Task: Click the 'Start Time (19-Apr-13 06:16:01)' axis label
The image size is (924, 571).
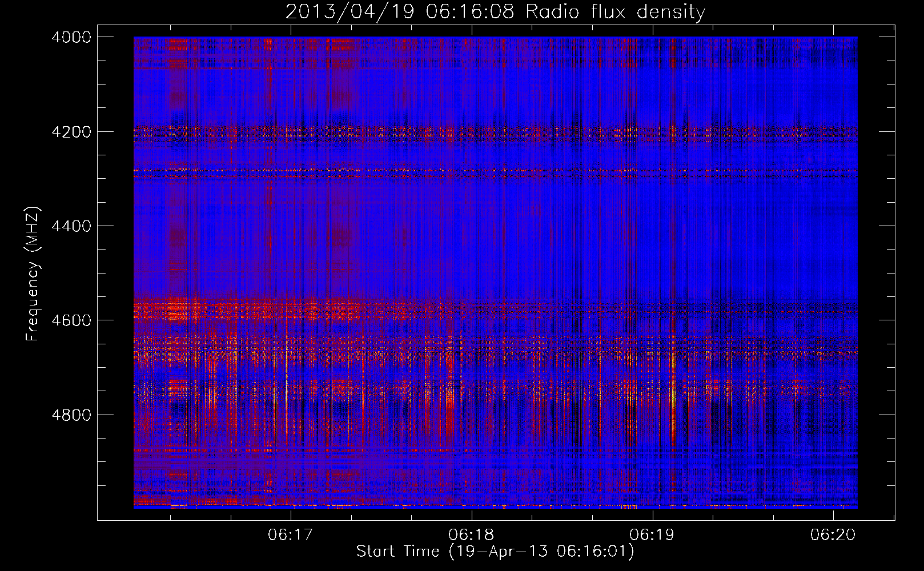Action: [x=495, y=552]
